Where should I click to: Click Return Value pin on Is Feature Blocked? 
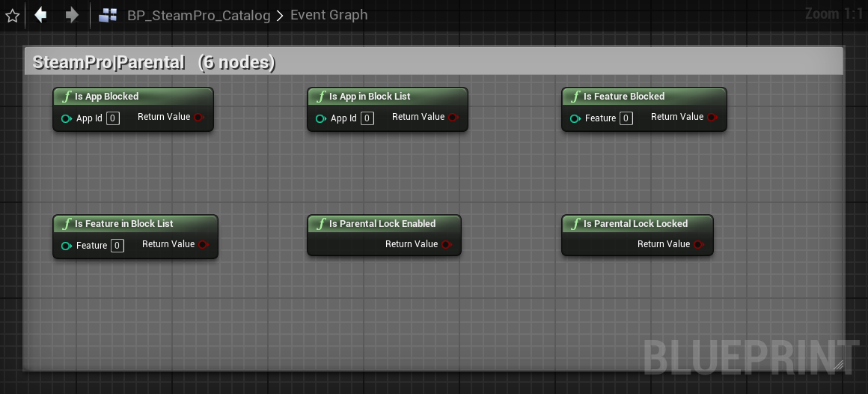(712, 117)
